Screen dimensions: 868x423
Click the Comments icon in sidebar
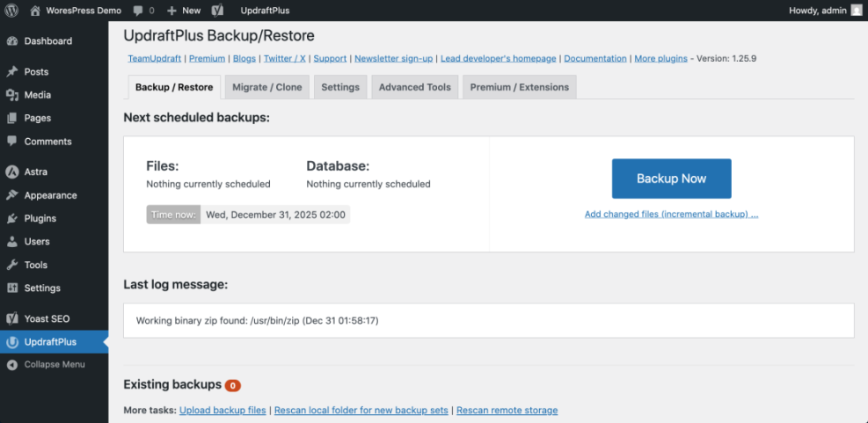tap(12, 142)
